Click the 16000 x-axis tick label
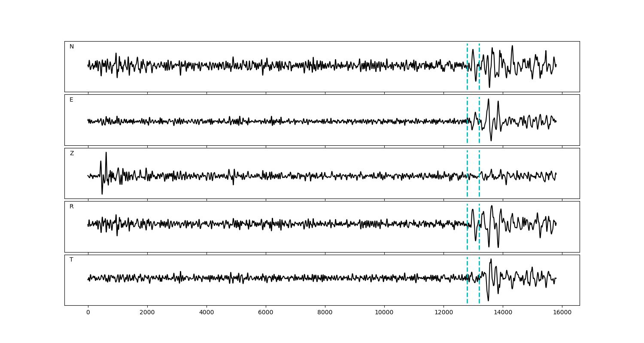Viewport: 644px width, 343px height. click(x=562, y=313)
